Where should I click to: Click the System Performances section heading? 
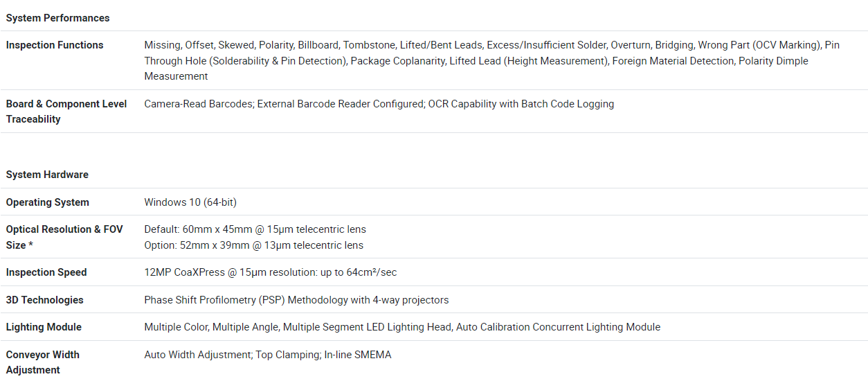pyautogui.click(x=57, y=18)
